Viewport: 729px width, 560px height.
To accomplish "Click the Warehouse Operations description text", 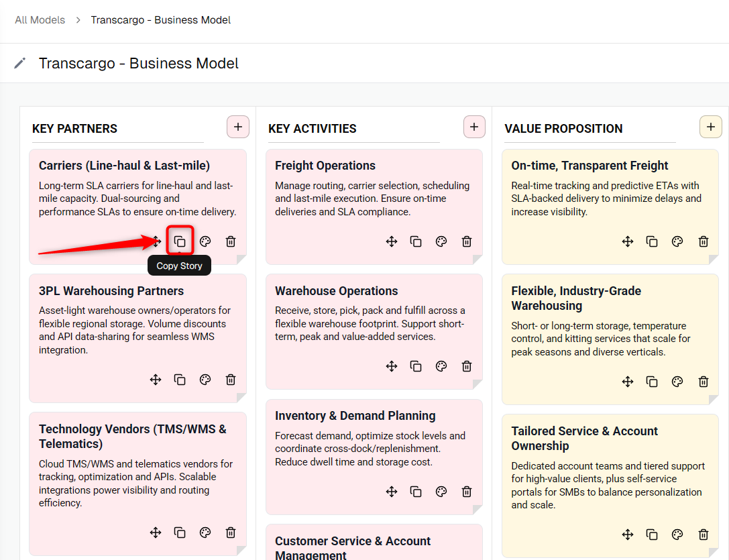I will tap(370, 324).
